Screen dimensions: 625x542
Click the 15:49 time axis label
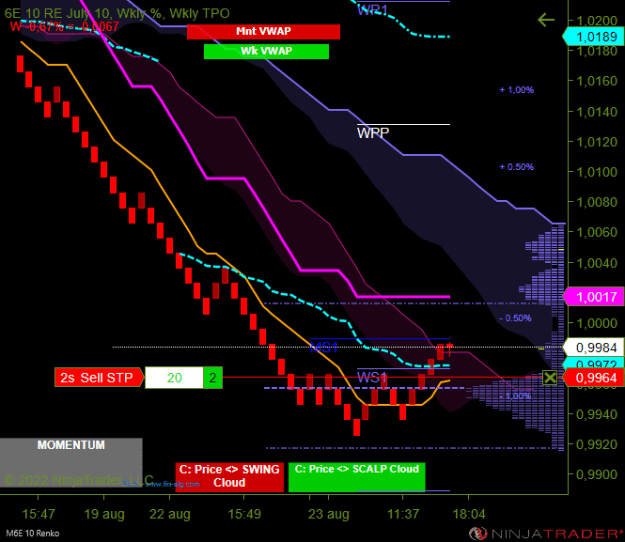pos(244,514)
